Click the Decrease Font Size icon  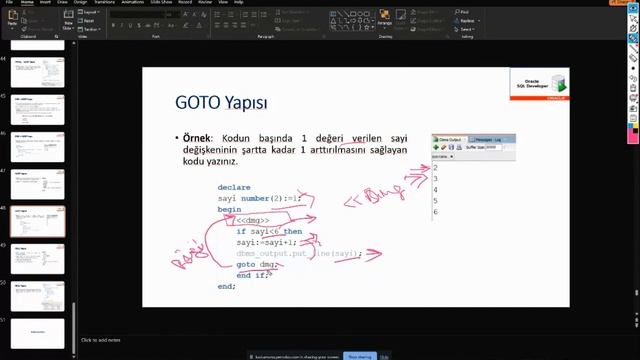(x=194, y=15)
